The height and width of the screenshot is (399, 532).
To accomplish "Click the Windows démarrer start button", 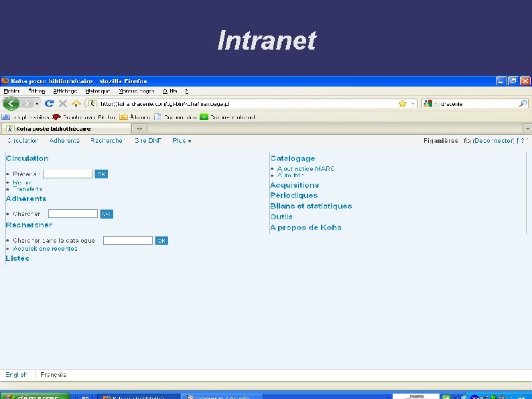I will 35,396.
